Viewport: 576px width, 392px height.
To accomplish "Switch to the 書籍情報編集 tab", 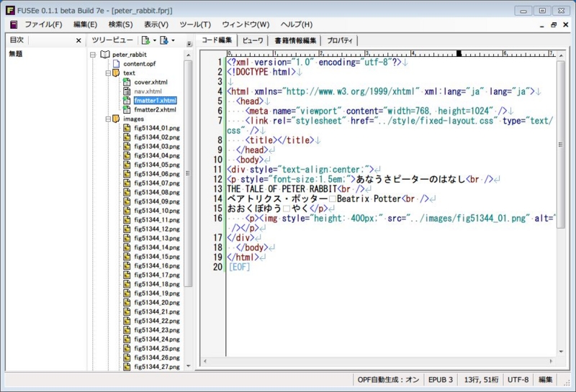I will (295, 40).
